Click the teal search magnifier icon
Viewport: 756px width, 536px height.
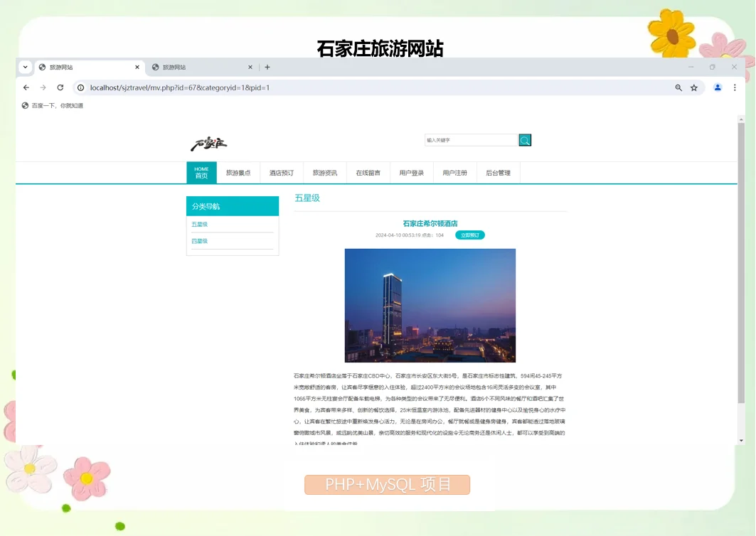tap(525, 140)
